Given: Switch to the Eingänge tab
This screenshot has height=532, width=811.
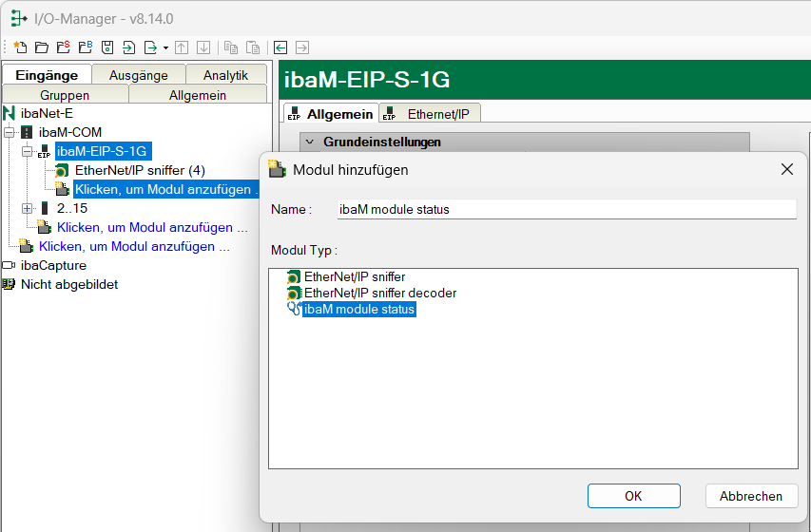Looking at the screenshot, I should (x=47, y=75).
